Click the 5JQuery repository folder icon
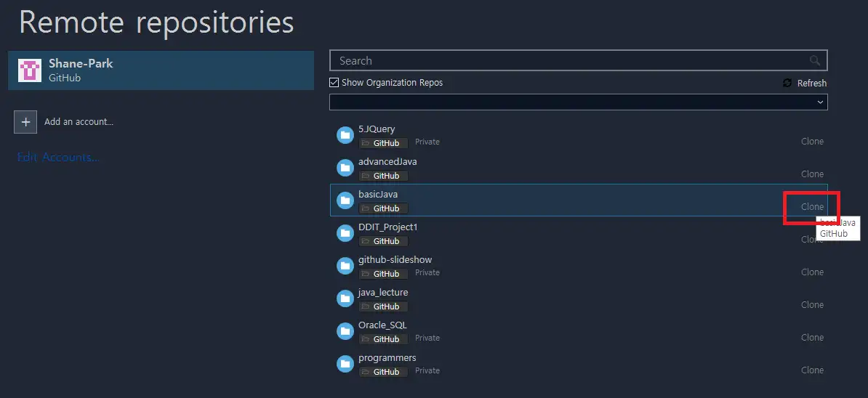The width and height of the screenshot is (868, 398). 345,135
